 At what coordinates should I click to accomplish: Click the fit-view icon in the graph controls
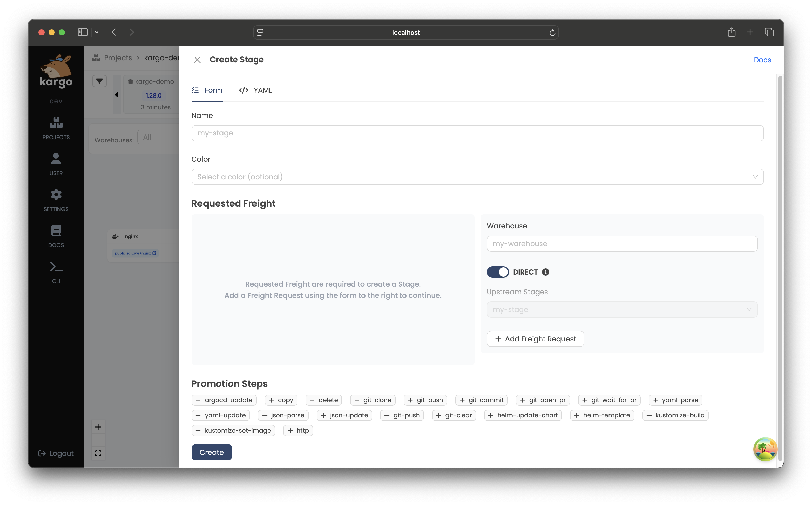tap(98, 453)
